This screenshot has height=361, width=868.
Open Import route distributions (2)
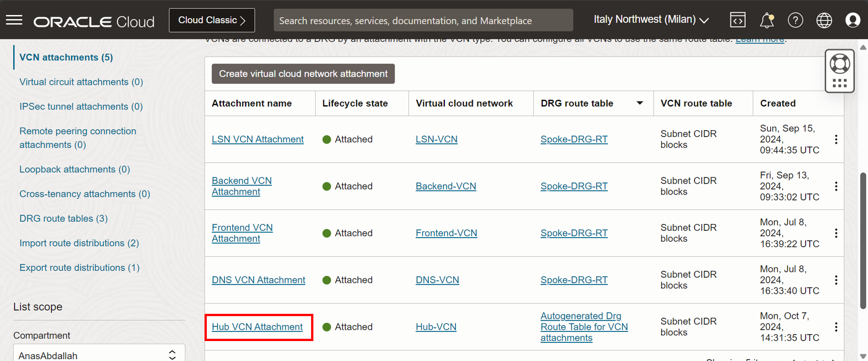coord(79,243)
